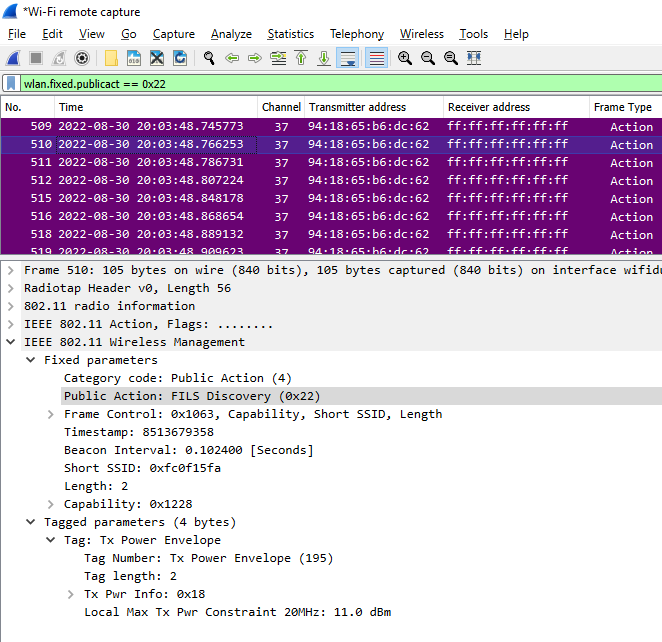Toggle auto-scroll during live capture
This screenshot has height=642, width=662.
pyautogui.click(x=348, y=58)
